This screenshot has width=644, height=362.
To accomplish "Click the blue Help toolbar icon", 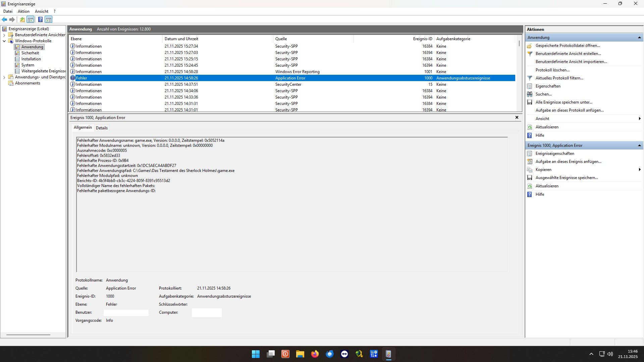I will coord(40,19).
